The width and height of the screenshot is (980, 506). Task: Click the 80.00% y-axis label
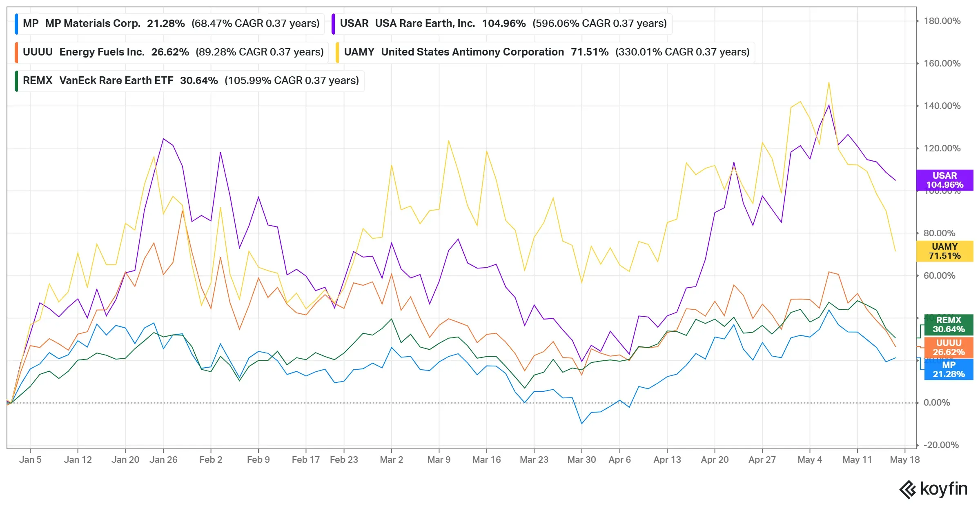tap(939, 233)
